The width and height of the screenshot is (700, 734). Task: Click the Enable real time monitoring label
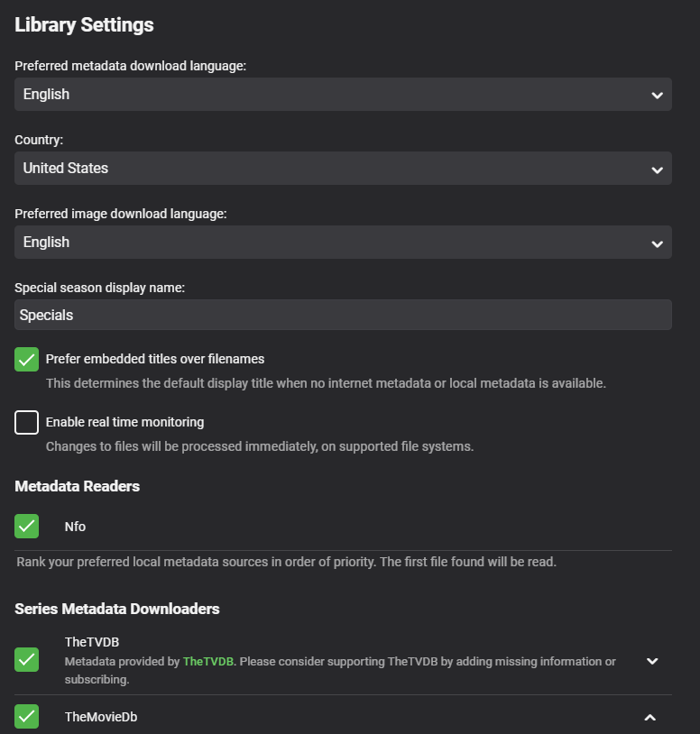(124, 422)
